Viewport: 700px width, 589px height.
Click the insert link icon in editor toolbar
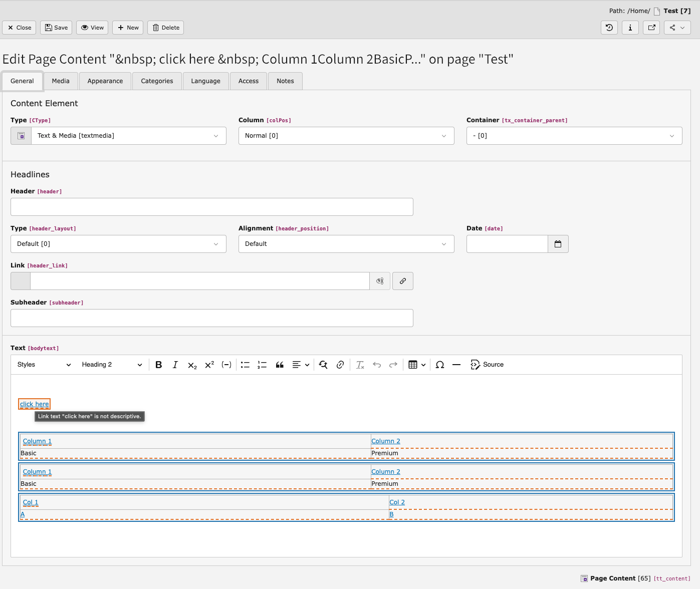[x=340, y=365]
